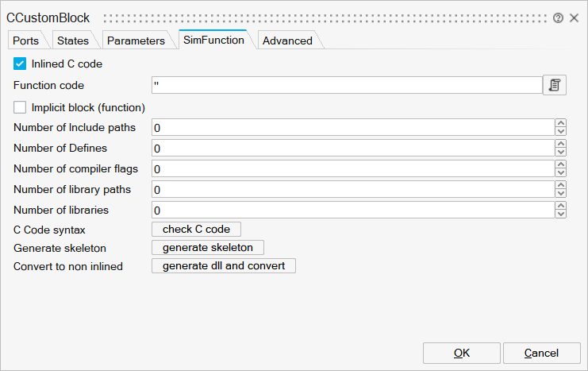Close the CCustomBlock dialog

pyautogui.click(x=574, y=17)
